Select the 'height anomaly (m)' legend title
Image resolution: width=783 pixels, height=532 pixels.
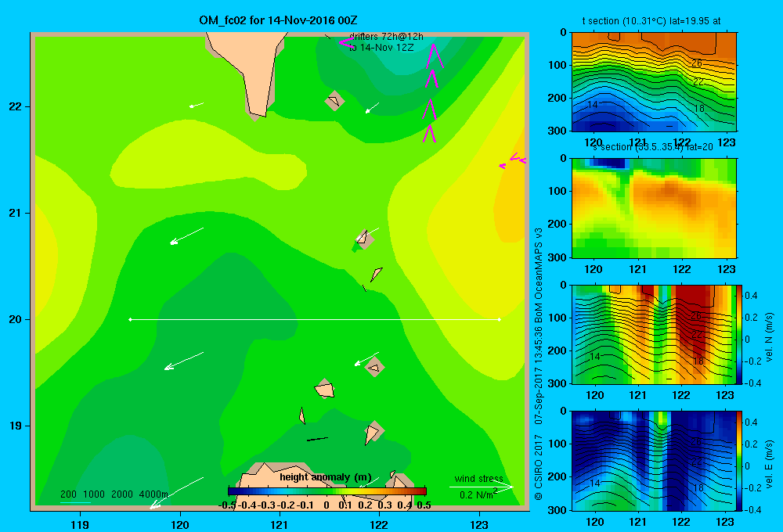click(x=325, y=477)
